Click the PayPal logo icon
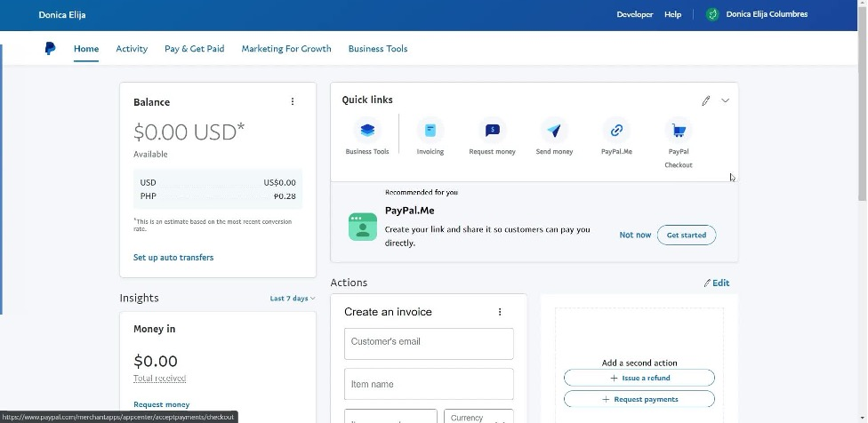This screenshot has width=868, height=423. 50,49
